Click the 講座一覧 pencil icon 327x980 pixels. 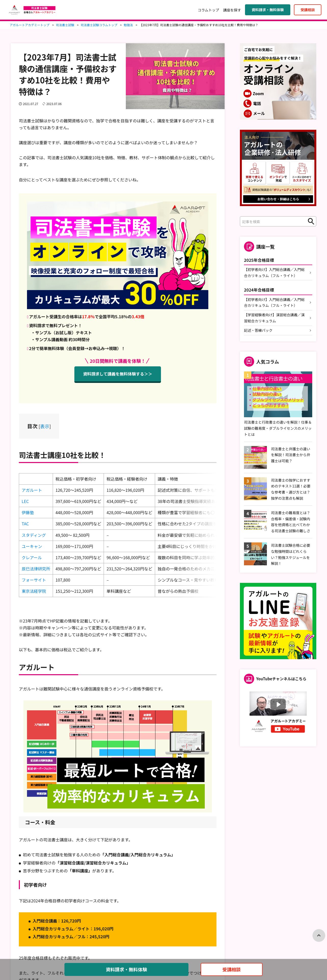(249, 247)
